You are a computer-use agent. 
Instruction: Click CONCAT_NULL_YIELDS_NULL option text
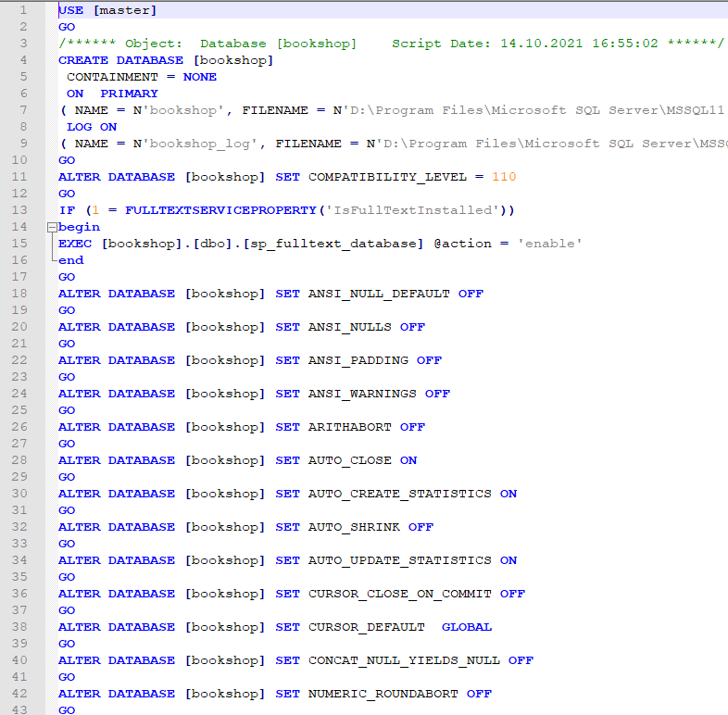click(404, 661)
